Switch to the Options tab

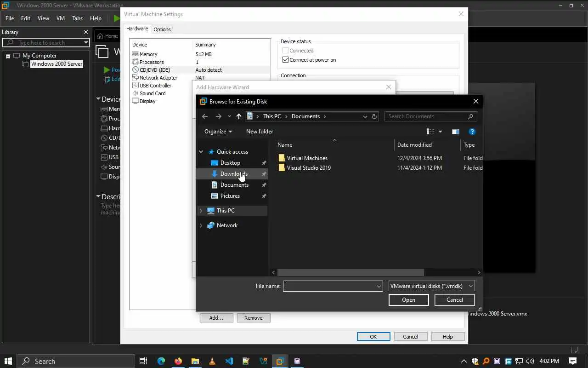click(x=162, y=29)
